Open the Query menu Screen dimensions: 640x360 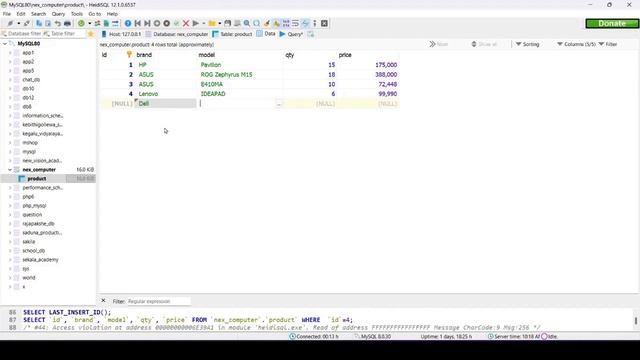point(58,14)
